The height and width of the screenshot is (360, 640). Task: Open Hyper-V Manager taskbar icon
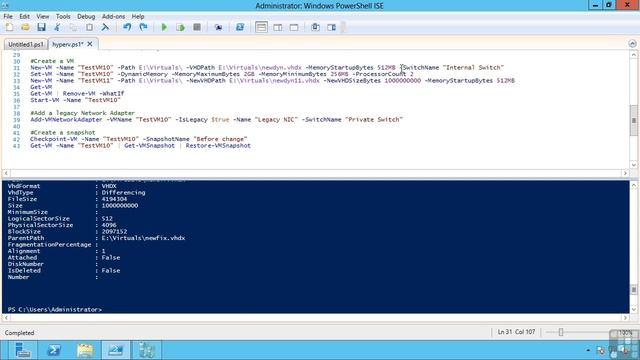click(147, 350)
